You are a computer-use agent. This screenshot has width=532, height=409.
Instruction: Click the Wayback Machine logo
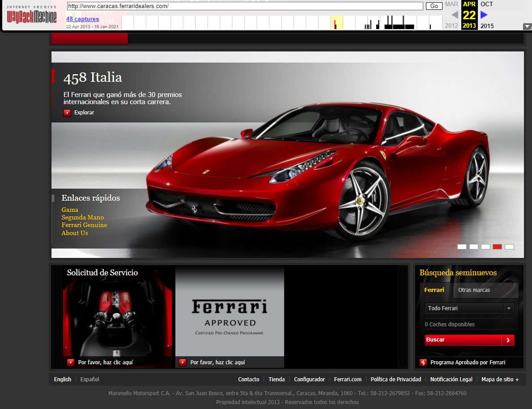32,15
